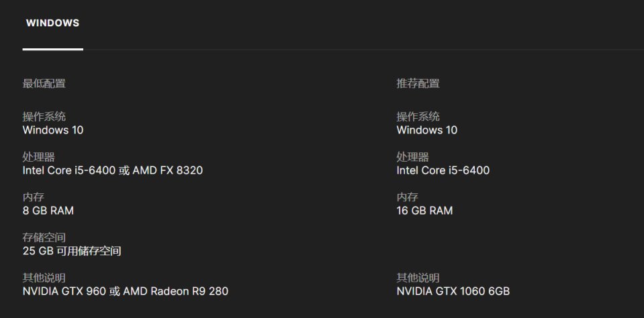Click the 推荐配置 heading
This screenshot has width=644, height=318.
(418, 84)
